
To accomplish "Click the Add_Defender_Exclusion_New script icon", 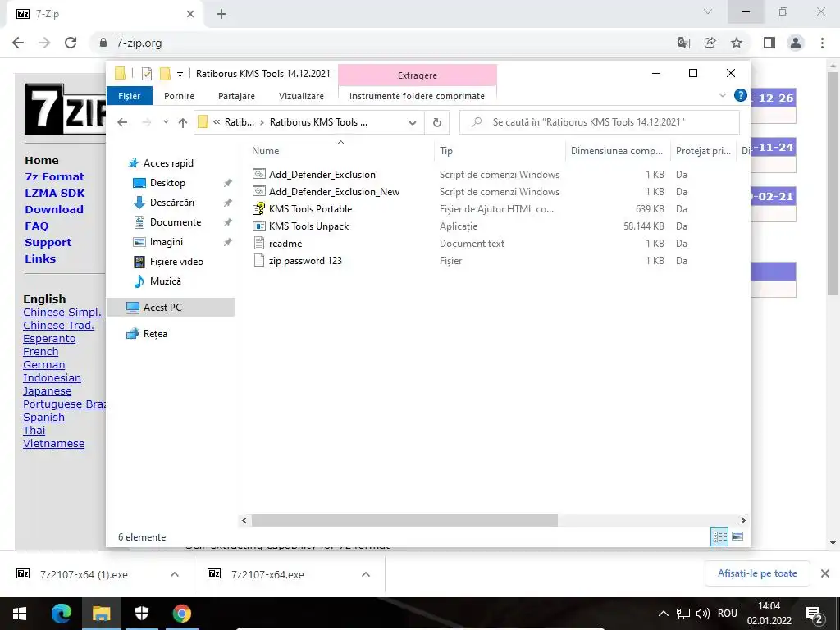I will point(258,191).
